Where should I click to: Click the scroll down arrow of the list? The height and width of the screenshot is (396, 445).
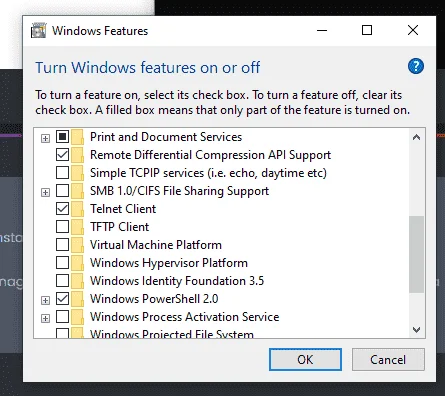point(416,330)
